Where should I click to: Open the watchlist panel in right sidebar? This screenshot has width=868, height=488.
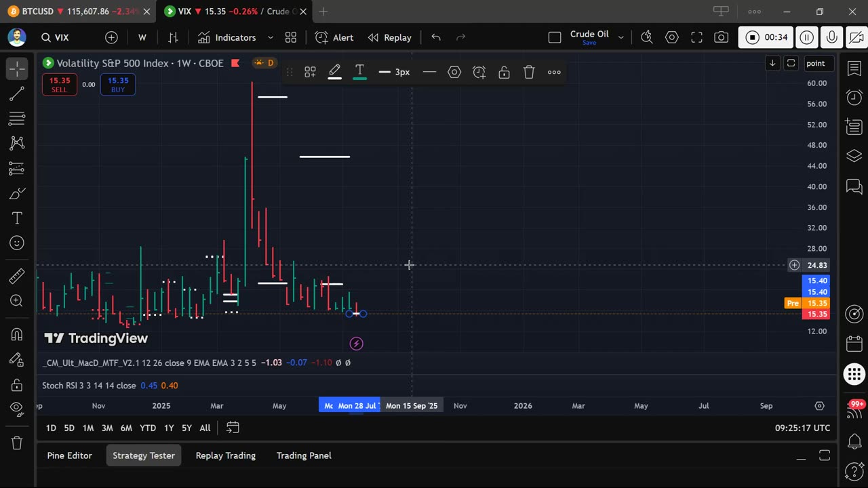[x=854, y=68]
